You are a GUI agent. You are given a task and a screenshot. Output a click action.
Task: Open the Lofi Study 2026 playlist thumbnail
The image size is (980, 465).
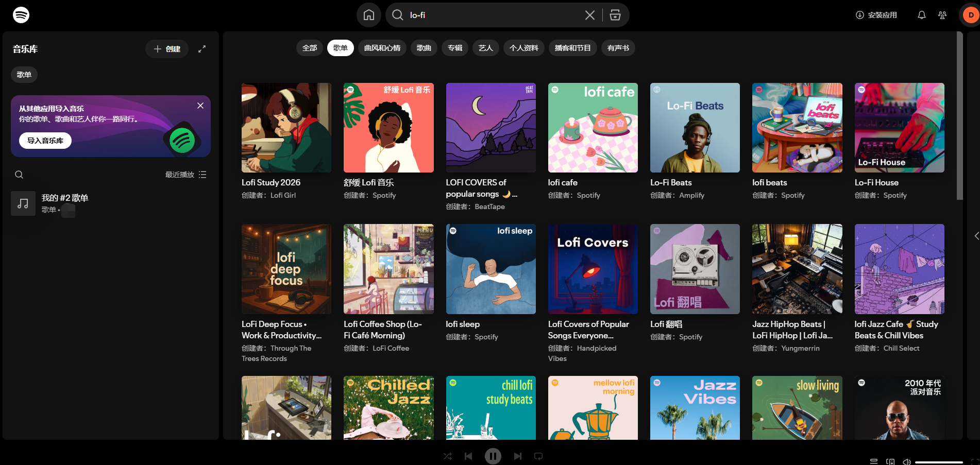(286, 127)
